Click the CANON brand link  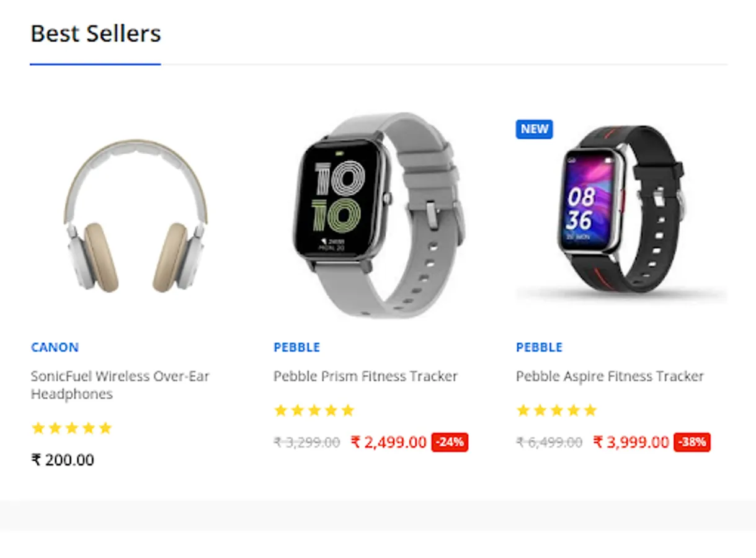tap(55, 347)
